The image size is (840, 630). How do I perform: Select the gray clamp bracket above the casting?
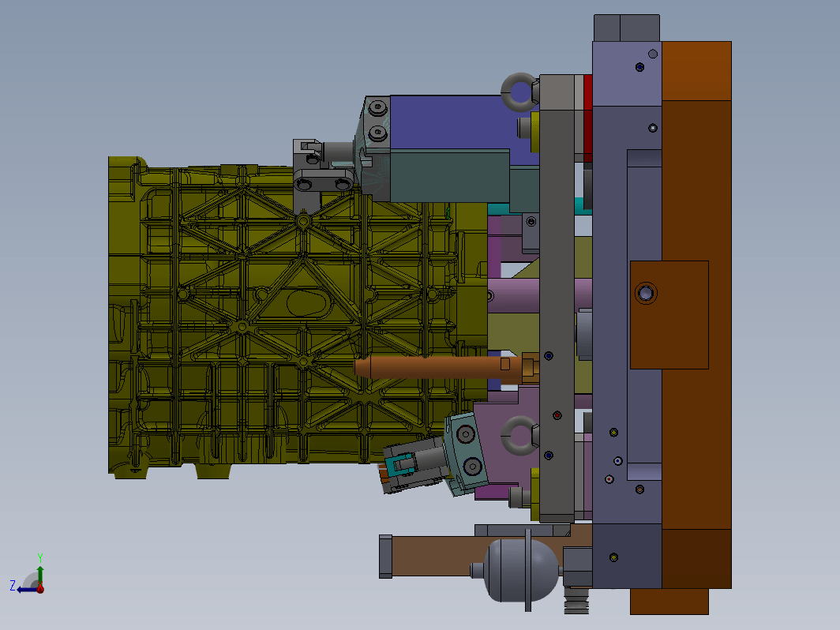(x=321, y=177)
